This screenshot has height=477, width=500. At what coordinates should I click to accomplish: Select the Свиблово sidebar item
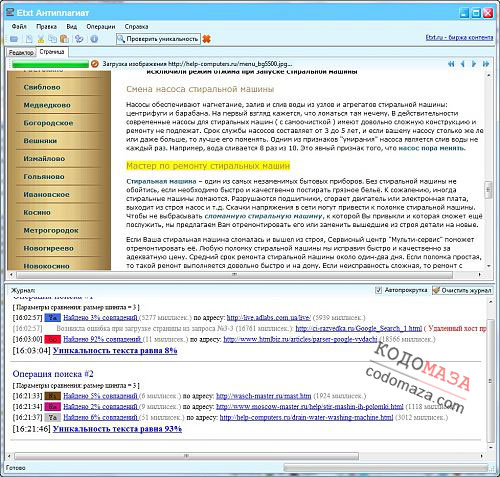[42, 87]
